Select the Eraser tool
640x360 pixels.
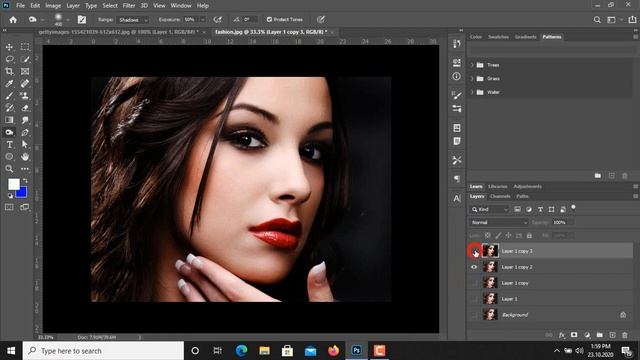click(x=25, y=108)
